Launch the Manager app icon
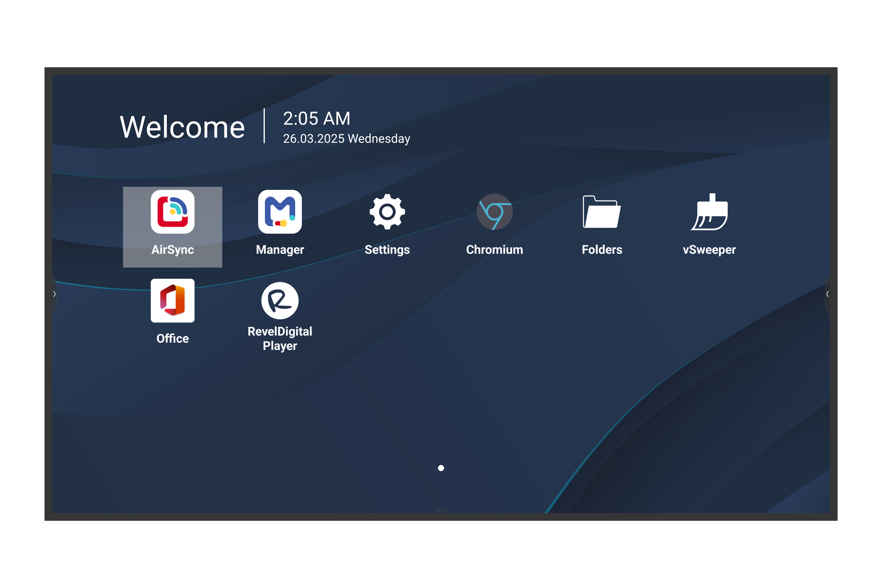The width and height of the screenshot is (882, 588). tap(280, 212)
